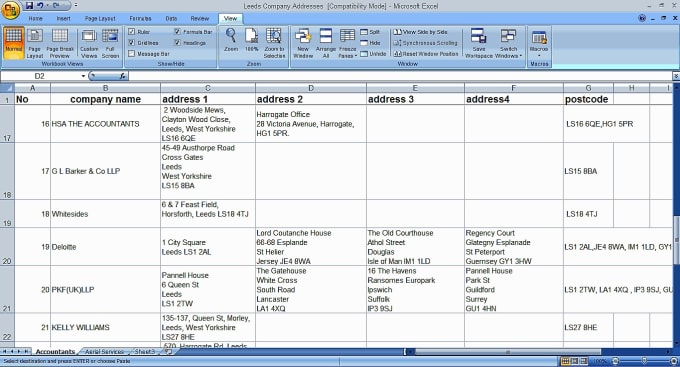680x367 pixels.
Task: Zoom to Selection
Action: click(x=274, y=43)
